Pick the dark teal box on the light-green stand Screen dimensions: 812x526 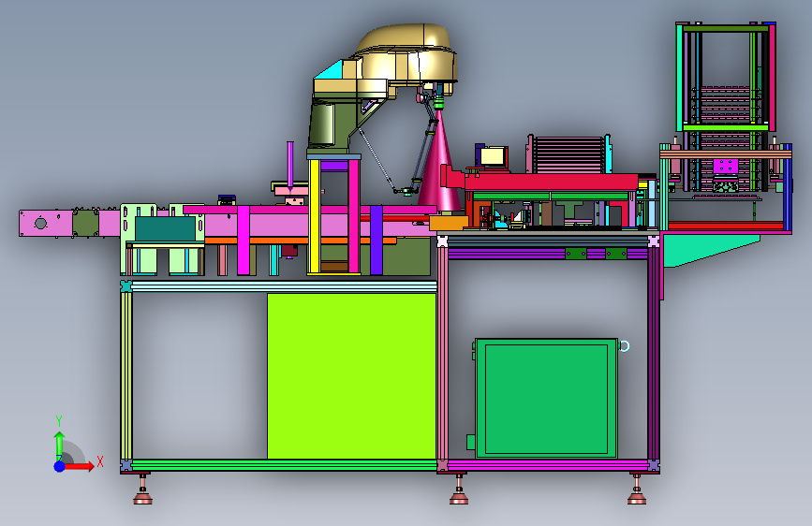(165, 228)
